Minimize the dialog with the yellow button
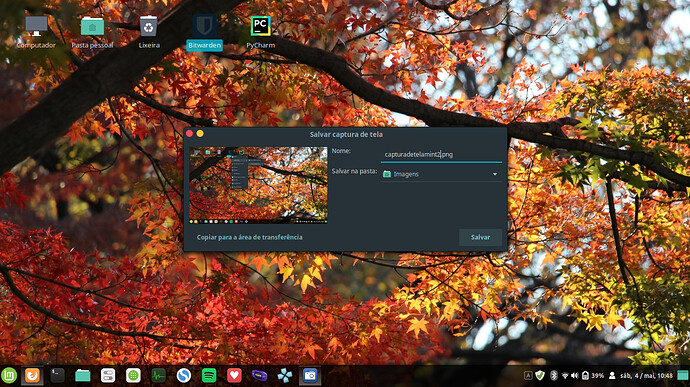 pyautogui.click(x=200, y=133)
